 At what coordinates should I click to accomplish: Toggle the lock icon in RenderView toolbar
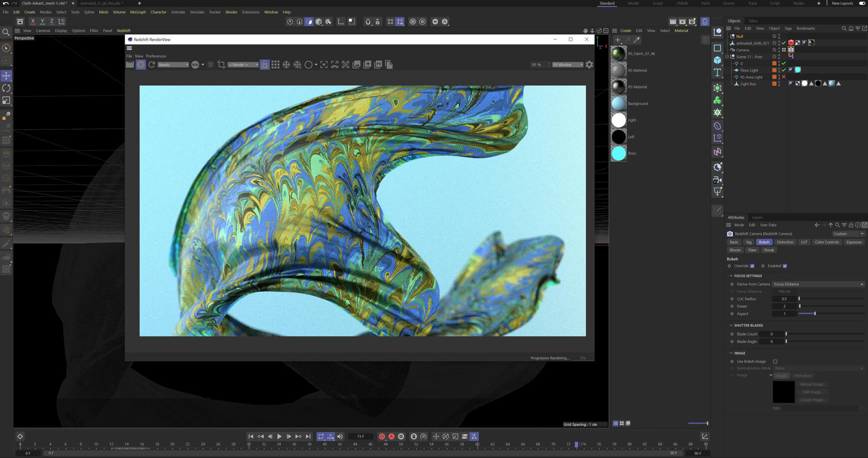coord(264,65)
